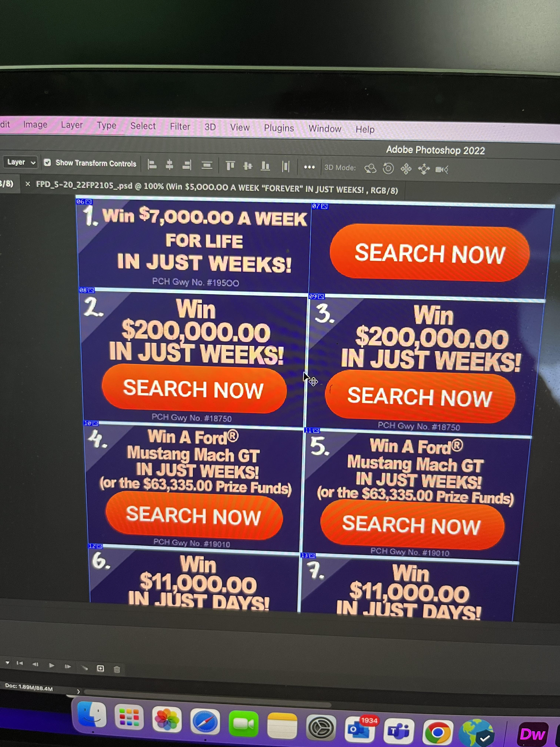Distribute horizontally icon
The width and height of the screenshot is (560, 747).
tap(286, 167)
